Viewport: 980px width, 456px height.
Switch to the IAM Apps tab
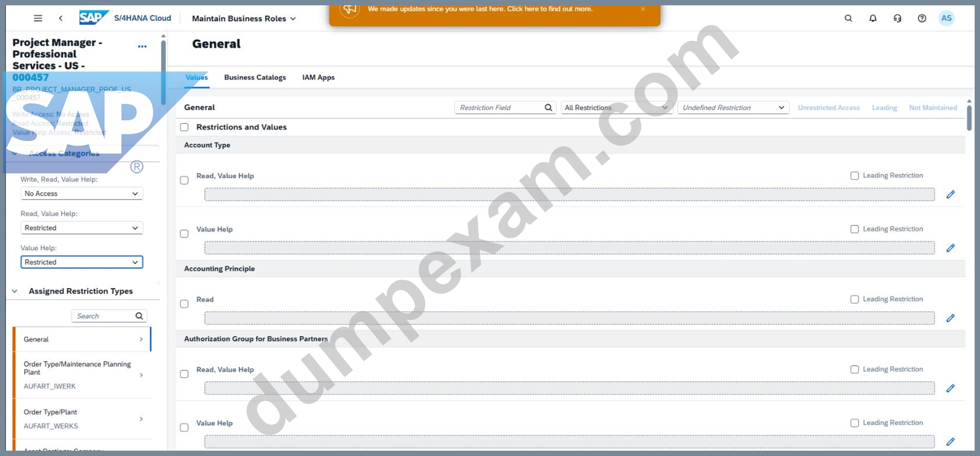[x=318, y=78]
